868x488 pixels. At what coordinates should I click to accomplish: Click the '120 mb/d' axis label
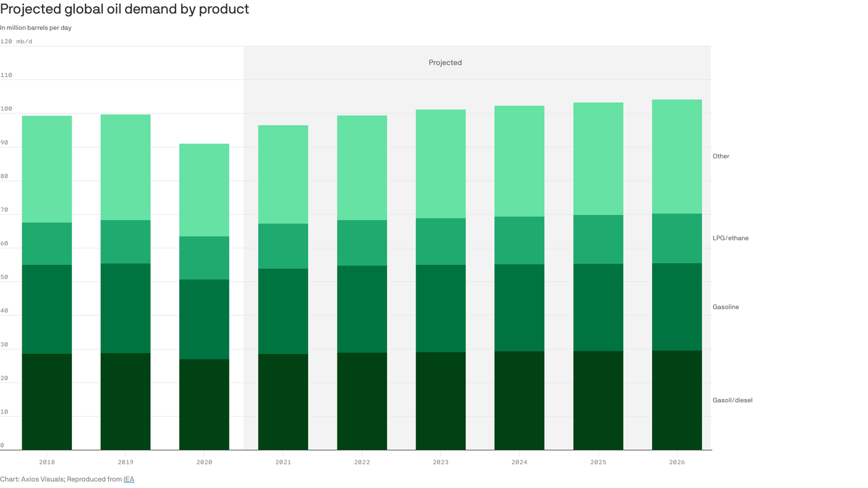click(x=17, y=40)
